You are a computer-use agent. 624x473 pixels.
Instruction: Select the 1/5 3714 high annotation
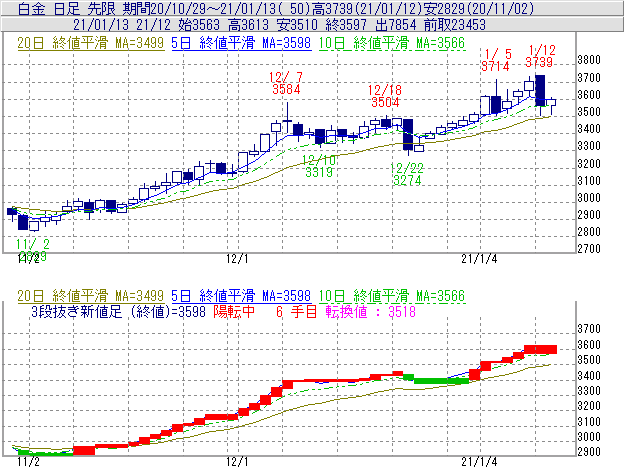pos(496,60)
